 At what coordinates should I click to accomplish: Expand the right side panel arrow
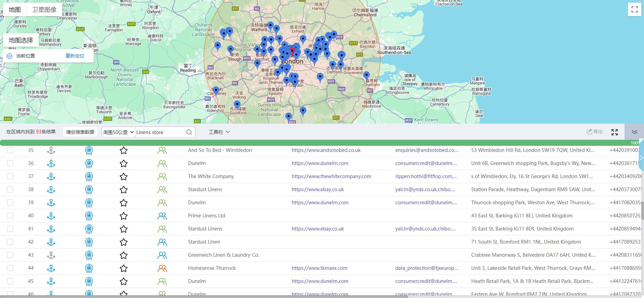(641, 158)
